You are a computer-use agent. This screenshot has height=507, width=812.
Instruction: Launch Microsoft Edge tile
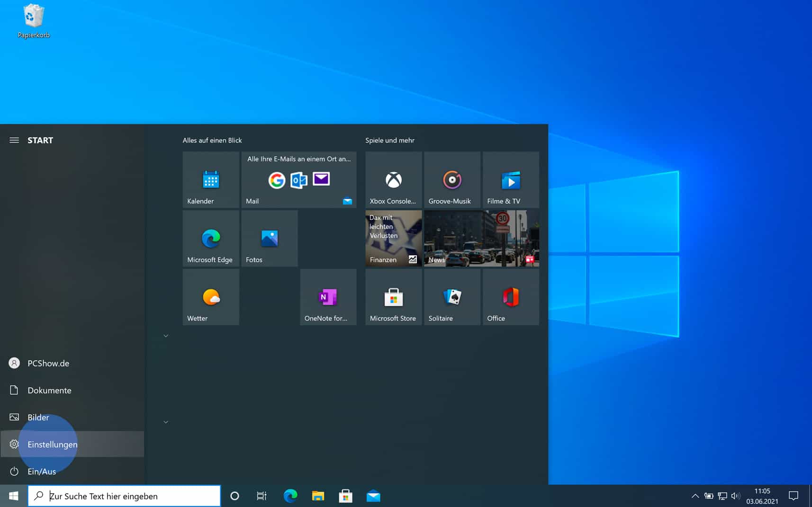click(211, 238)
